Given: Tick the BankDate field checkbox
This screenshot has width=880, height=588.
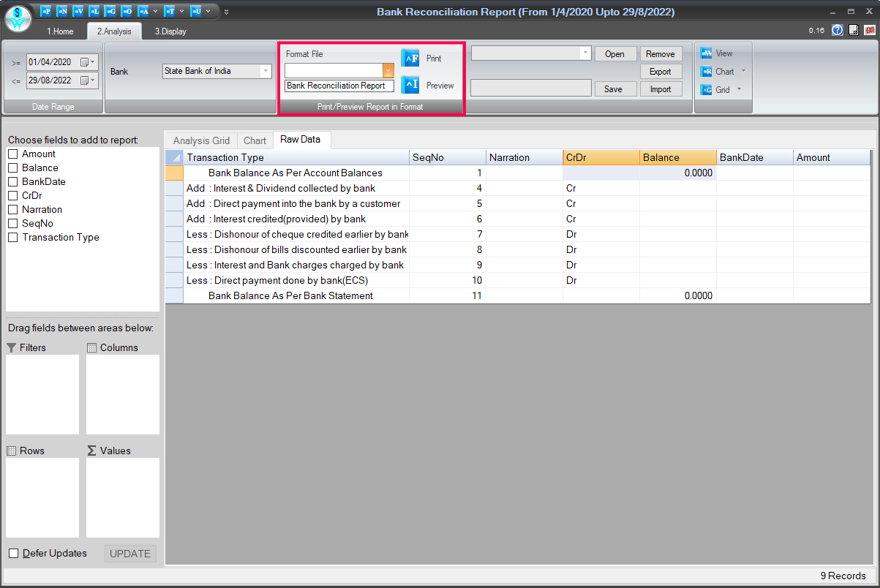Looking at the screenshot, I should [13, 182].
